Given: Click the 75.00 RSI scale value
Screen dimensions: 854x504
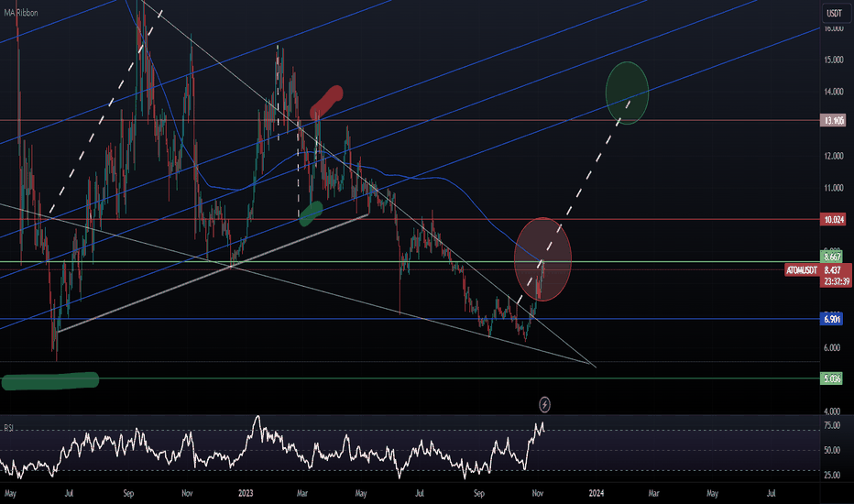Looking at the screenshot, I should pos(832,425).
